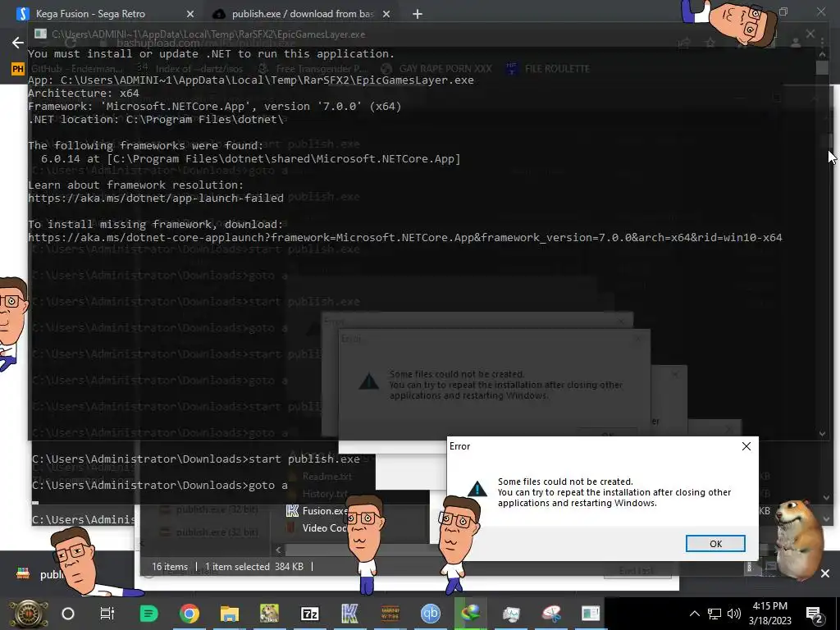The height and width of the screenshot is (630, 840).
Task: Show hidden system tray icons
Action: pos(694,614)
